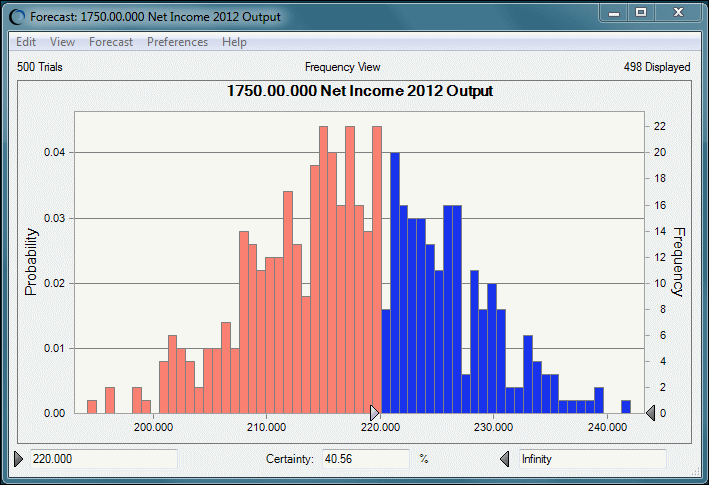
Task: Open the Preferences menu
Action: (x=177, y=42)
